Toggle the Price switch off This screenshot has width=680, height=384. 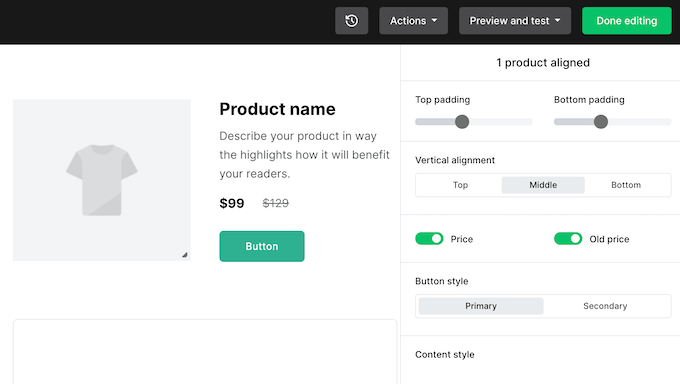click(429, 239)
